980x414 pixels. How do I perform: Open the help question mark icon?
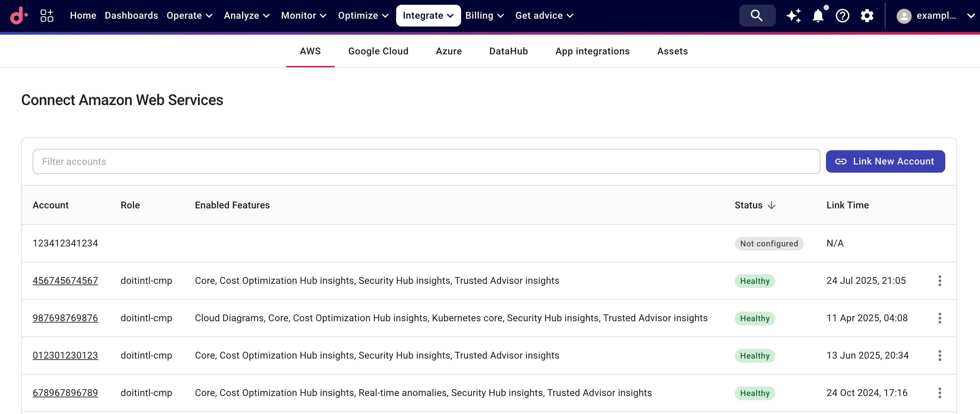click(x=842, y=16)
